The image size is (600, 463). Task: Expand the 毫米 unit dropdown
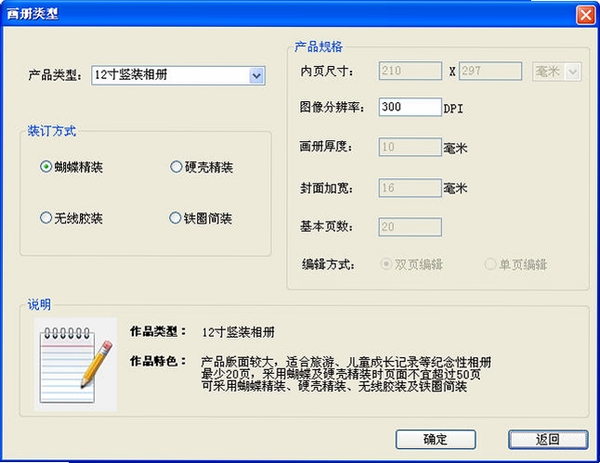pos(573,72)
